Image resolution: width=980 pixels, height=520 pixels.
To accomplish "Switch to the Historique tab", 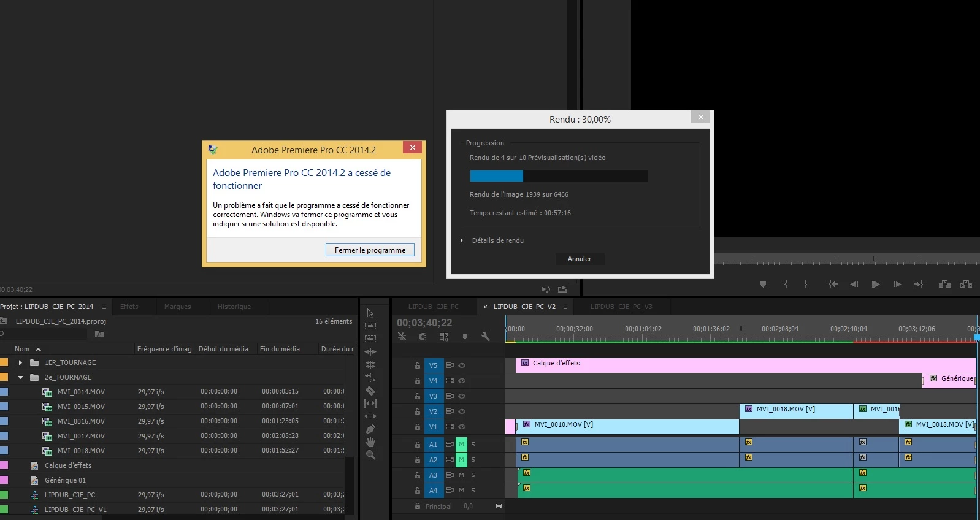I will pyautogui.click(x=234, y=307).
